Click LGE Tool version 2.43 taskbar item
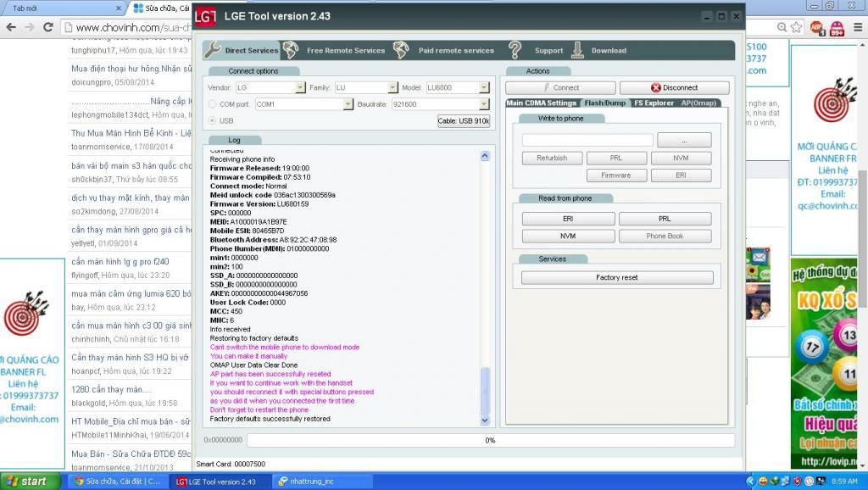 click(x=220, y=482)
